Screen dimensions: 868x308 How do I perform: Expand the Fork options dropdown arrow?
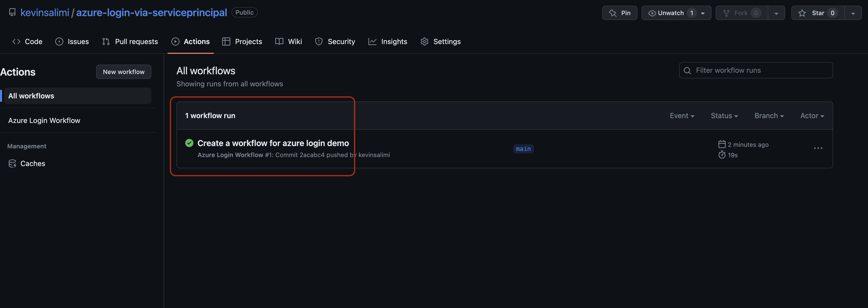click(776, 13)
